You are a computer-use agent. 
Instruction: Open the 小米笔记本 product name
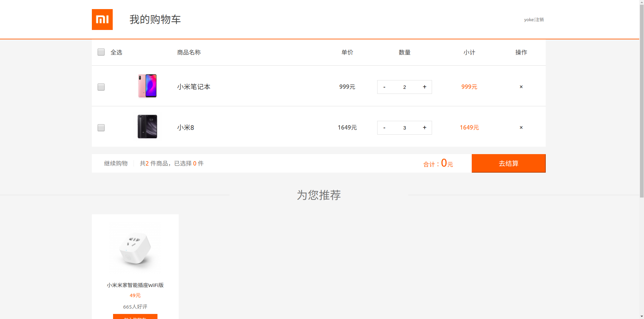[194, 87]
